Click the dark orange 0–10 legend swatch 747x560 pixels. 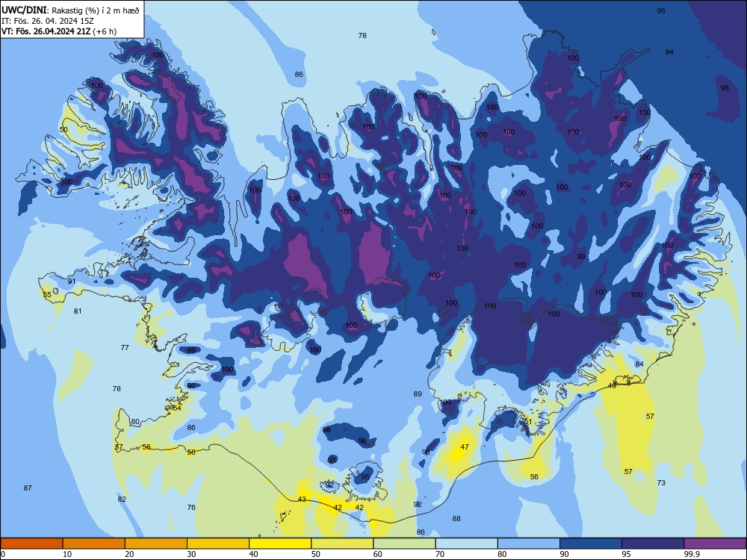(x=31, y=544)
